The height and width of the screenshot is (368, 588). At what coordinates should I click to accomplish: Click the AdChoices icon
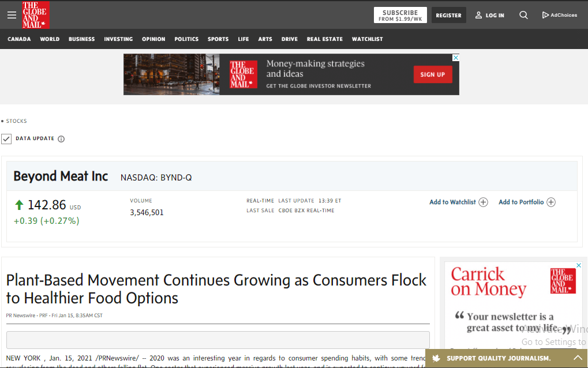click(x=545, y=15)
